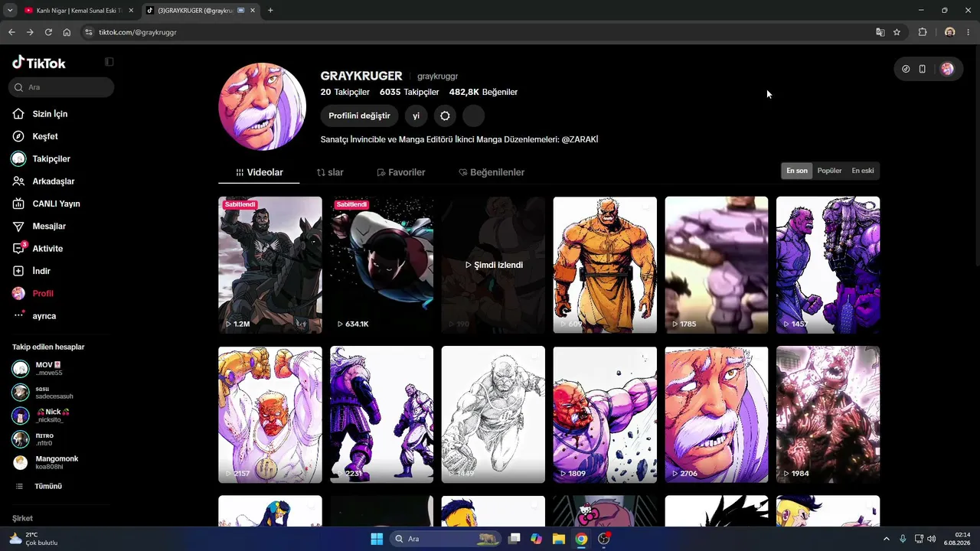
Task: Open followed account sadecesasuh
Action: (54, 393)
